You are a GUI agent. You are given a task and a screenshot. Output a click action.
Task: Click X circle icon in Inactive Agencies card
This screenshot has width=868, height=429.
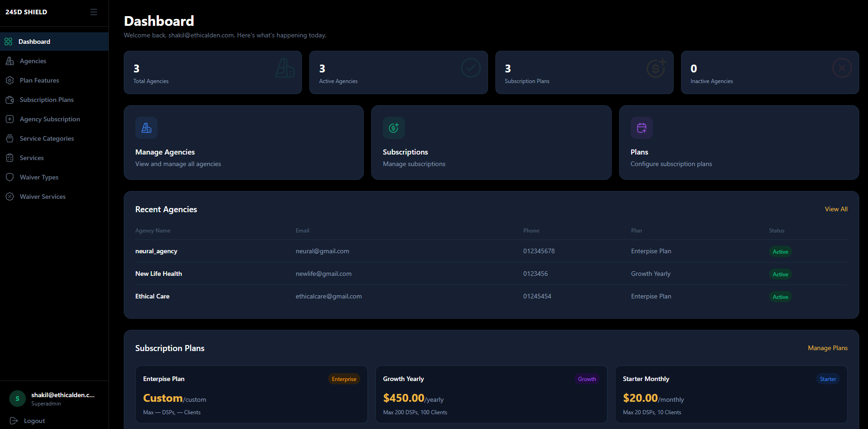(x=842, y=68)
